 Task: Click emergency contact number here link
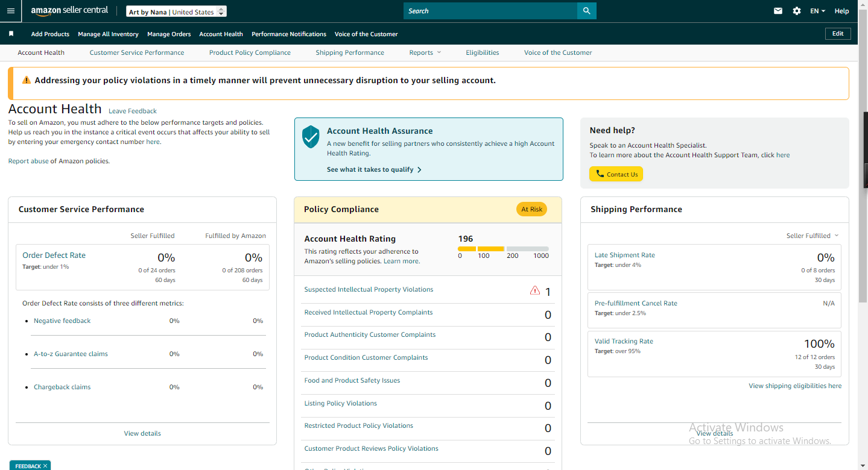point(153,142)
